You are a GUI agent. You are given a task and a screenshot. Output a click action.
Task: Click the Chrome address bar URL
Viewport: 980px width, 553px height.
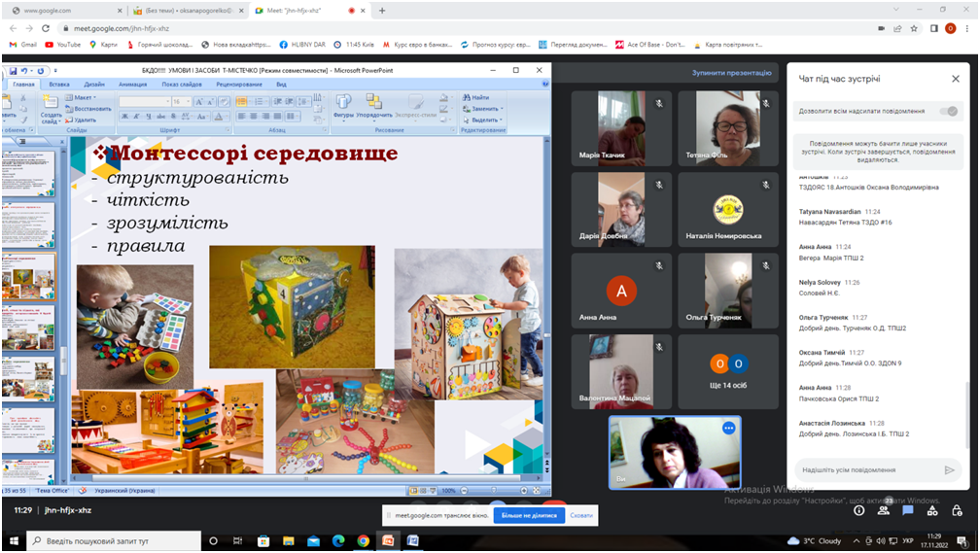click(x=122, y=29)
